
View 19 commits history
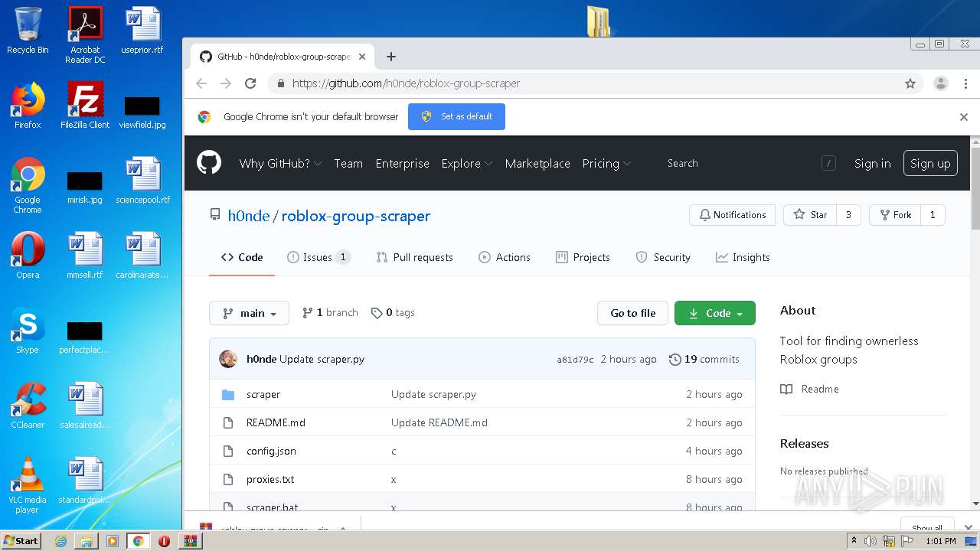(704, 359)
